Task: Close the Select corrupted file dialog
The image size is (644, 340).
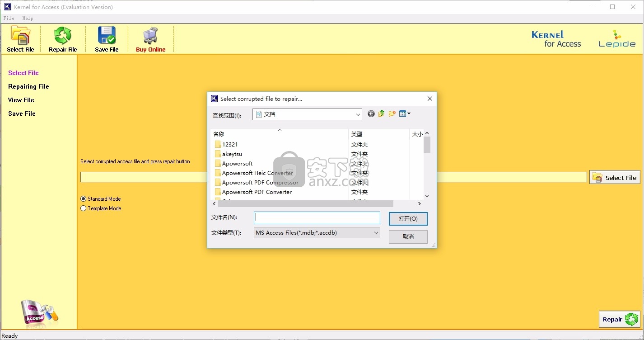Action: [x=430, y=99]
